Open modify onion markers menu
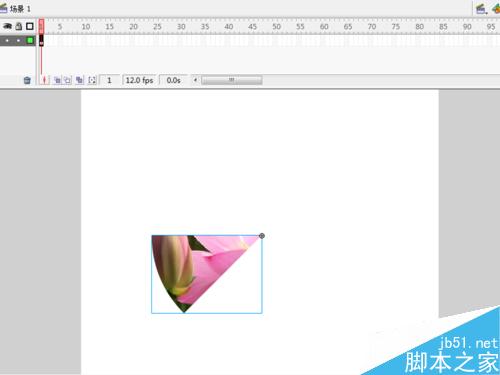 tap(92, 80)
